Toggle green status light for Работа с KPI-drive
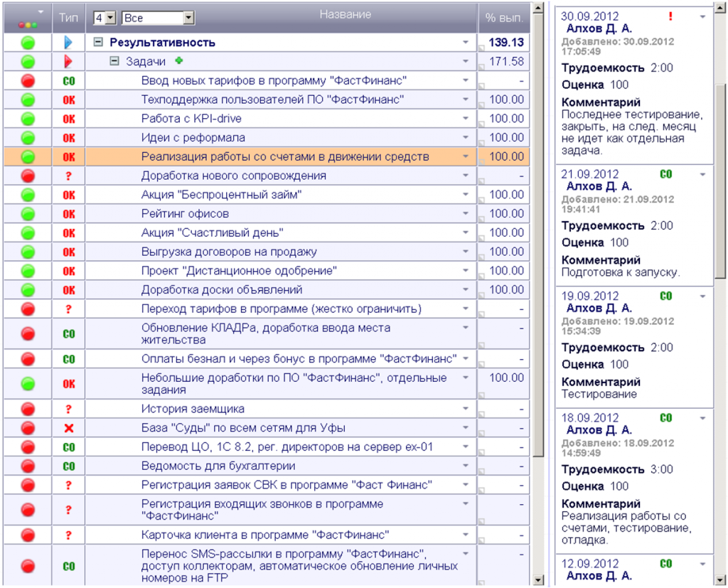The image size is (728, 588). point(28,119)
